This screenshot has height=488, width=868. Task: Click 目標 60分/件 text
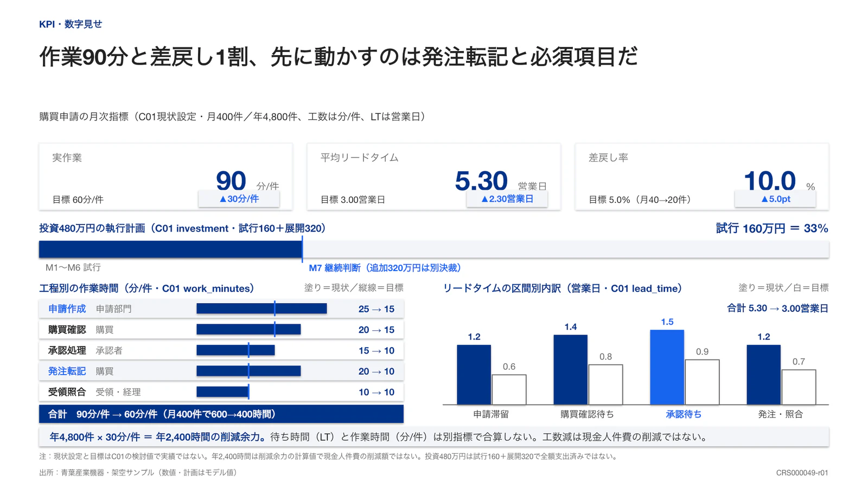[78, 200]
